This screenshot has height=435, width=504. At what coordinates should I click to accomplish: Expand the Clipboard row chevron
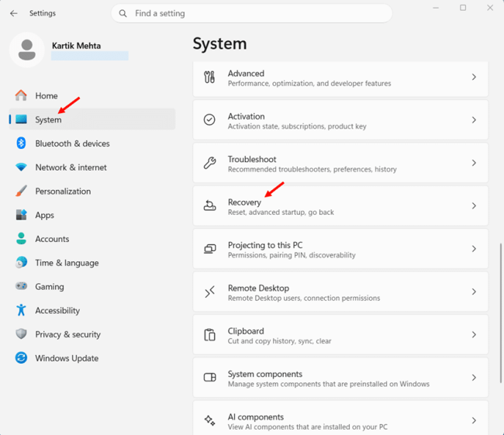[474, 335]
